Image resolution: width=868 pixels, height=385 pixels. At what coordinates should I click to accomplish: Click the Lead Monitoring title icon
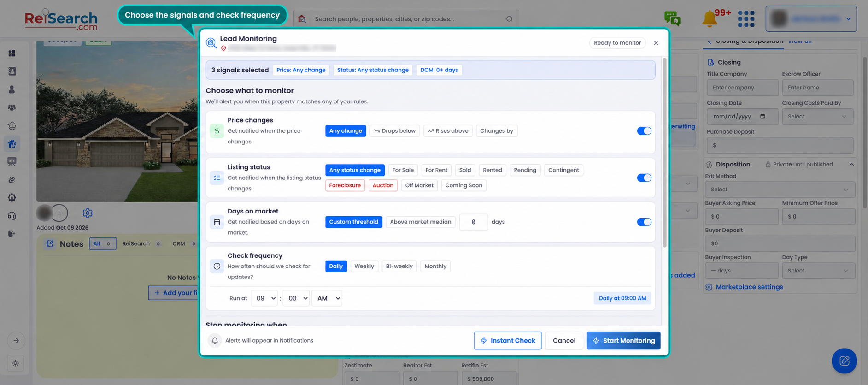pyautogui.click(x=211, y=43)
